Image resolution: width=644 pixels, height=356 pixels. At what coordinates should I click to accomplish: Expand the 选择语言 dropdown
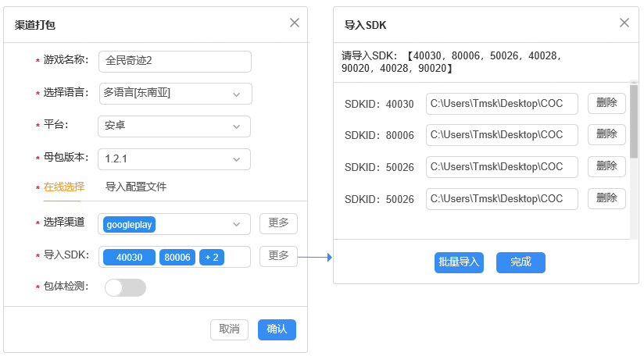point(236,94)
